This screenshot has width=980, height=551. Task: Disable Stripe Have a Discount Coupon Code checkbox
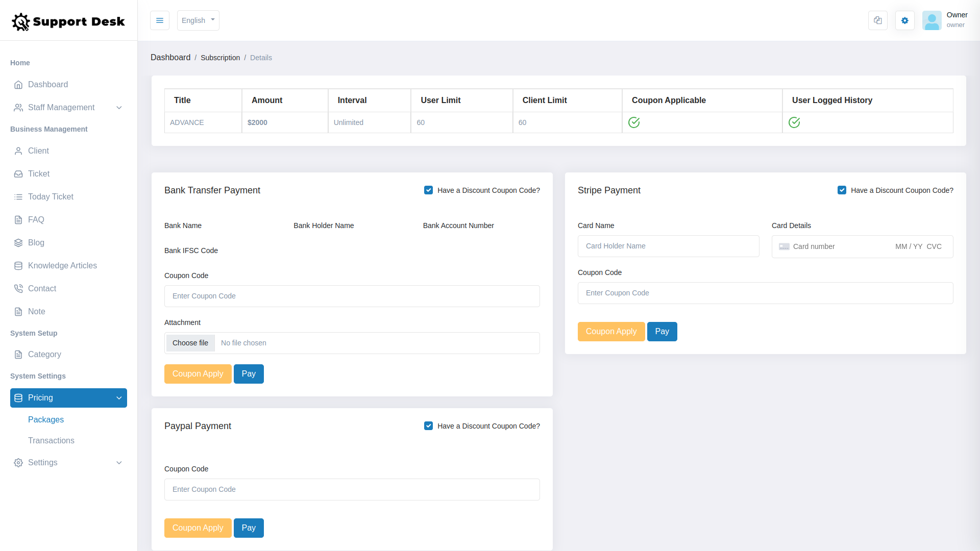click(842, 190)
